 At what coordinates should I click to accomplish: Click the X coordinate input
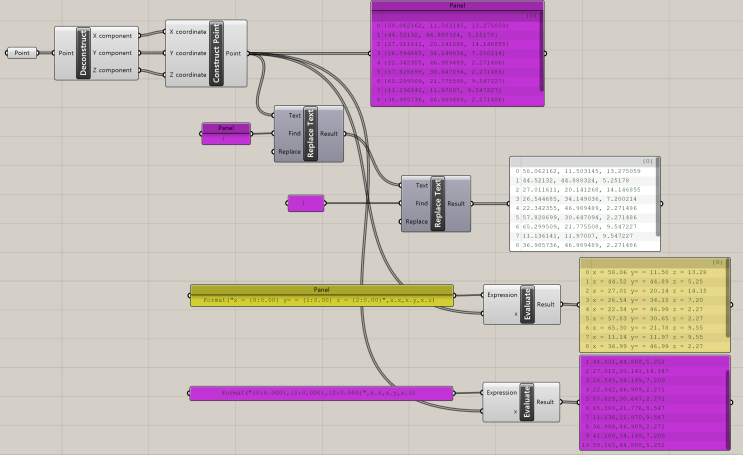point(188,32)
